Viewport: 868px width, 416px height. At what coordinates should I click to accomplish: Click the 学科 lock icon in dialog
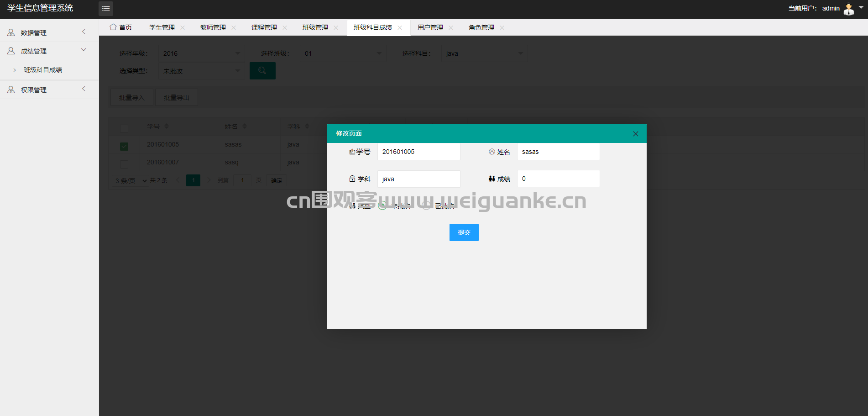point(352,179)
